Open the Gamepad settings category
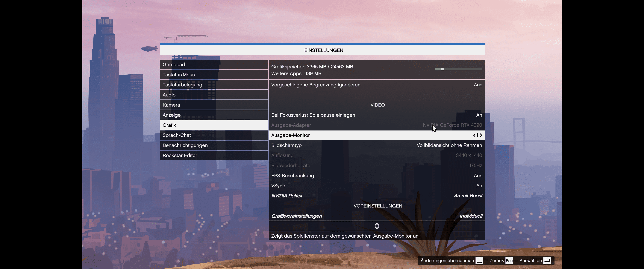 (x=214, y=65)
